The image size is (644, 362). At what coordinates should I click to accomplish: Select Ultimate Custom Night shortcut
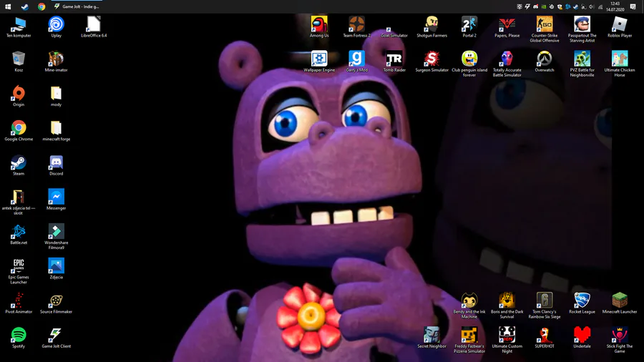coord(507,341)
